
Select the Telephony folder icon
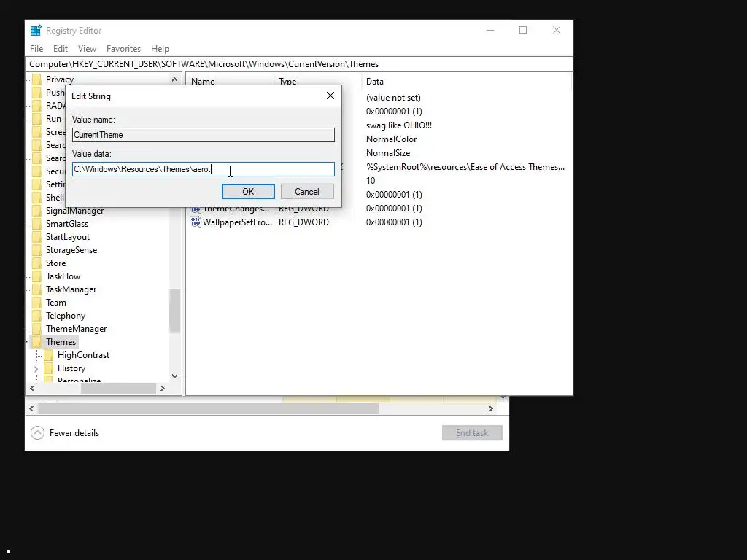36,316
